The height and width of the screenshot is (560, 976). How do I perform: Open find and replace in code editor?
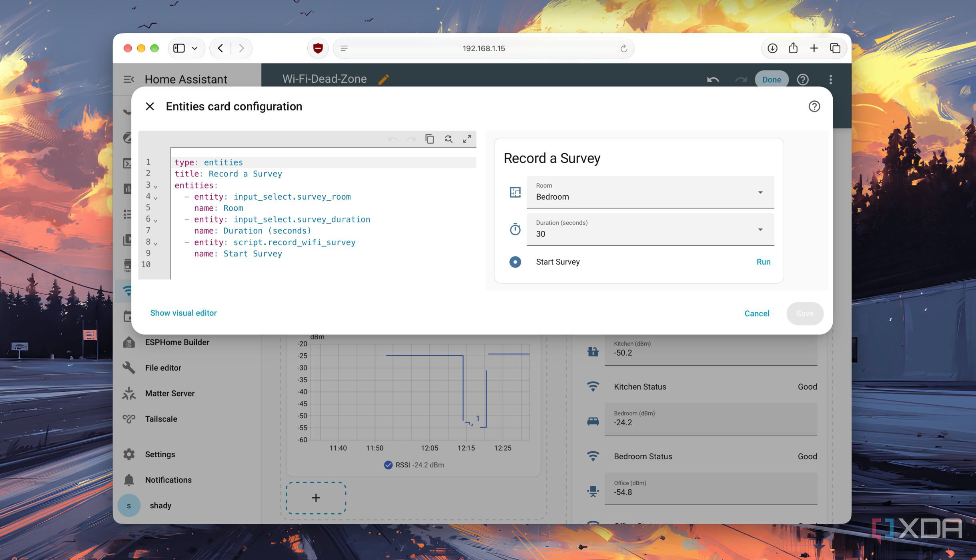click(448, 139)
